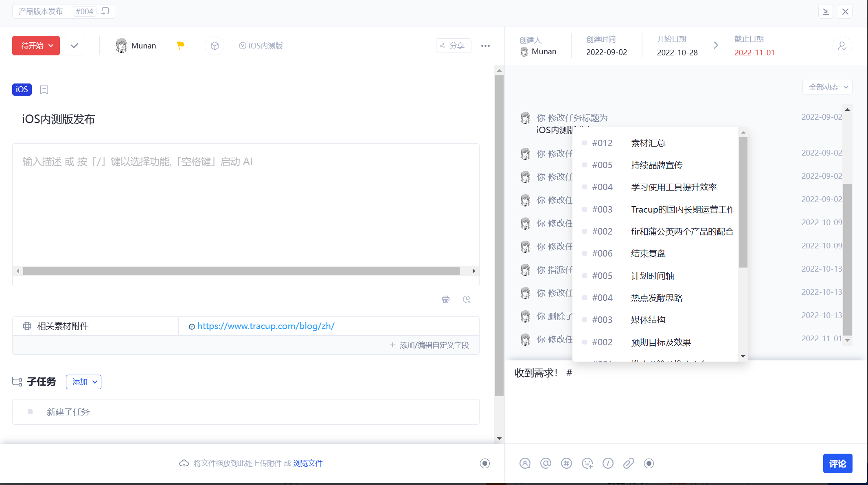
Task: Expand the 全部动态 activity filter
Action: 827,87
